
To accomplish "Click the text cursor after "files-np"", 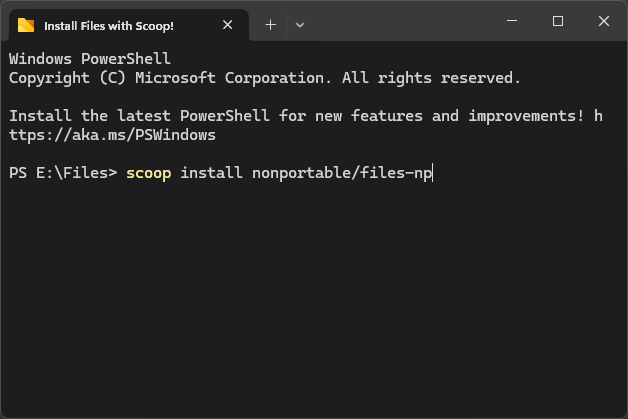I will pos(432,173).
